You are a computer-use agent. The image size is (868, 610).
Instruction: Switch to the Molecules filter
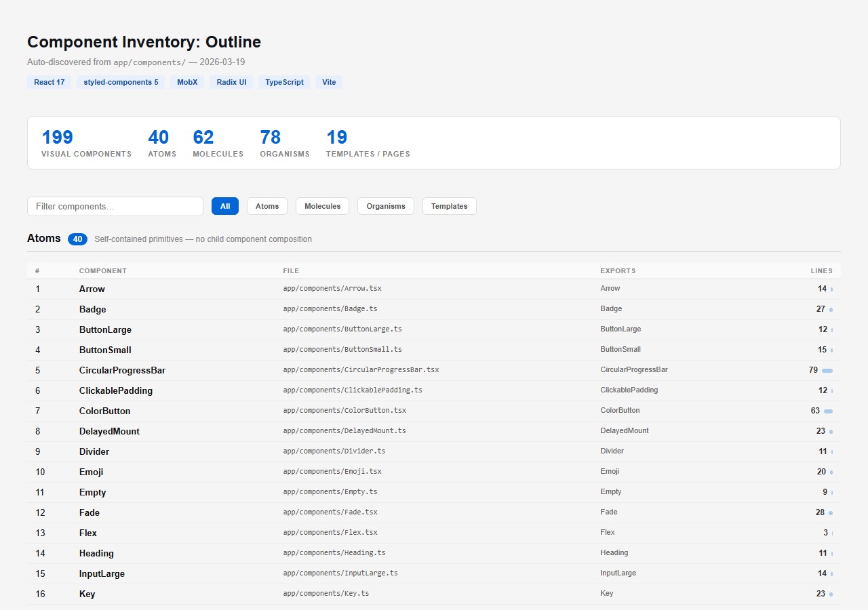click(323, 206)
